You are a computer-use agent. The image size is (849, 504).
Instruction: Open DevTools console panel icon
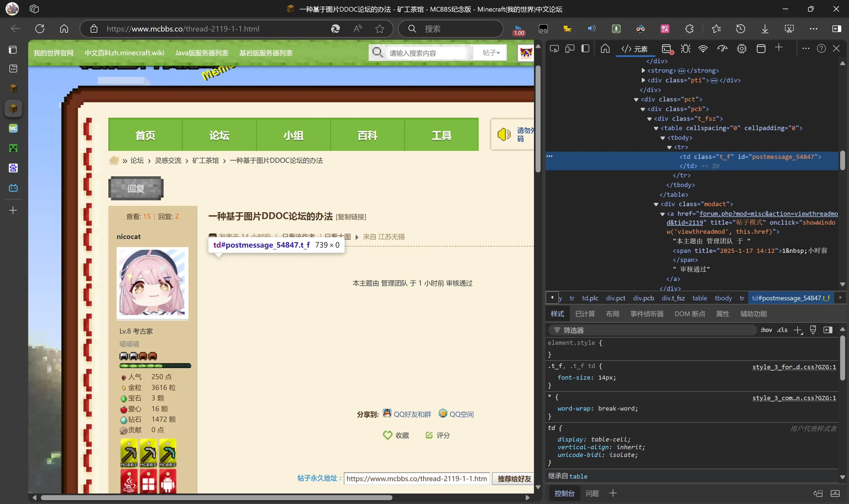(667, 49)
